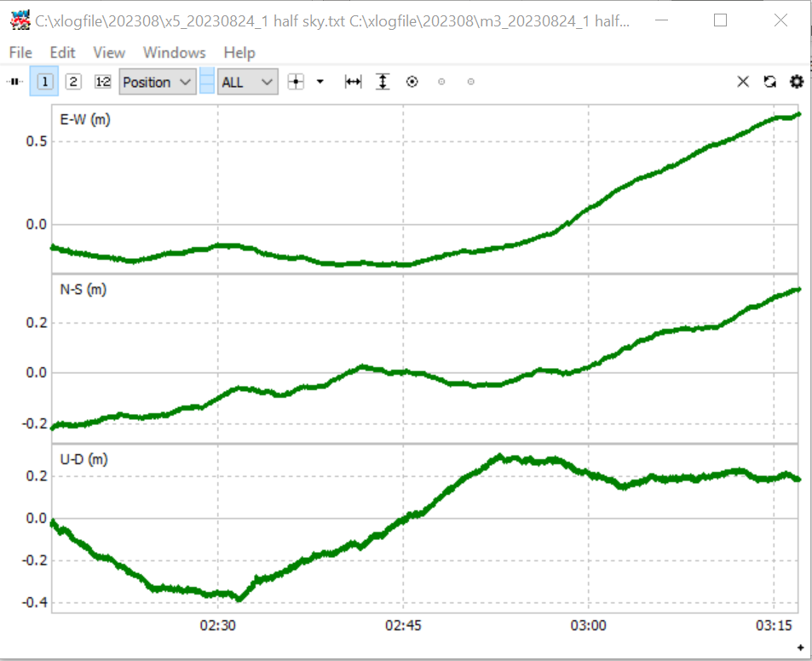Click the 02:45 time axis label
This screenshot has height=661, width=812.
pyautogui.click(x=403, y=626)
